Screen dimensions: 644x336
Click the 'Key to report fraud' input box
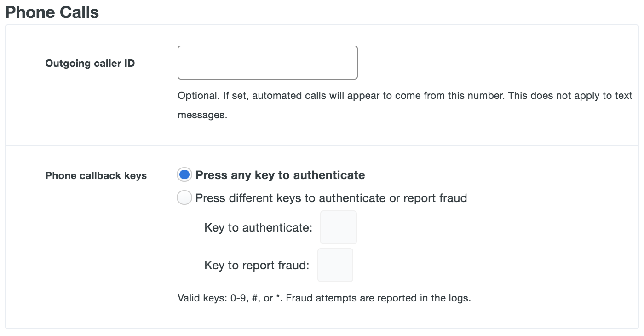pyautogui.click(x=335, y=265)
